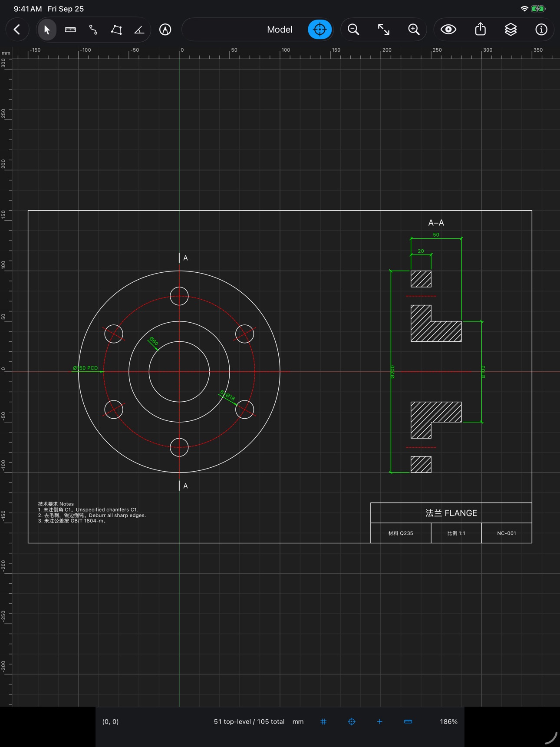Go back using the chevron arrow

tap(17, 30)
